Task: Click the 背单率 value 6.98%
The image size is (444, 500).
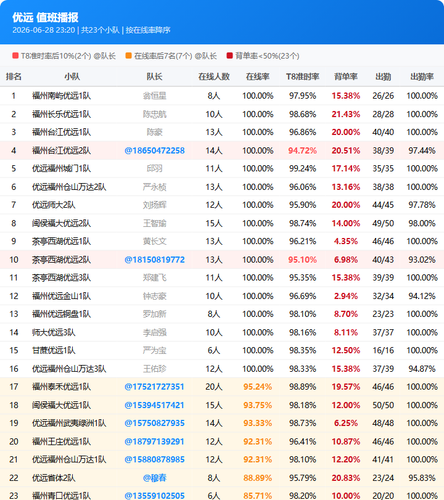Action: (x=346, y=260)
